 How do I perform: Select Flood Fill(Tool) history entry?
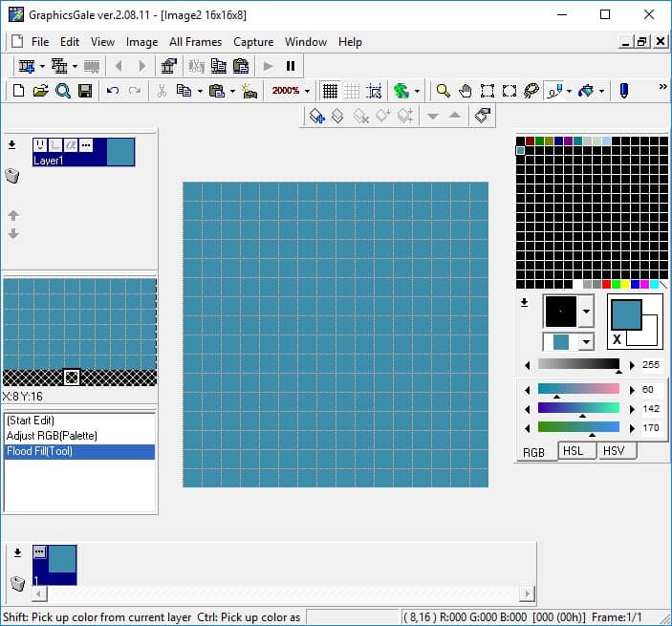point(79,452)
